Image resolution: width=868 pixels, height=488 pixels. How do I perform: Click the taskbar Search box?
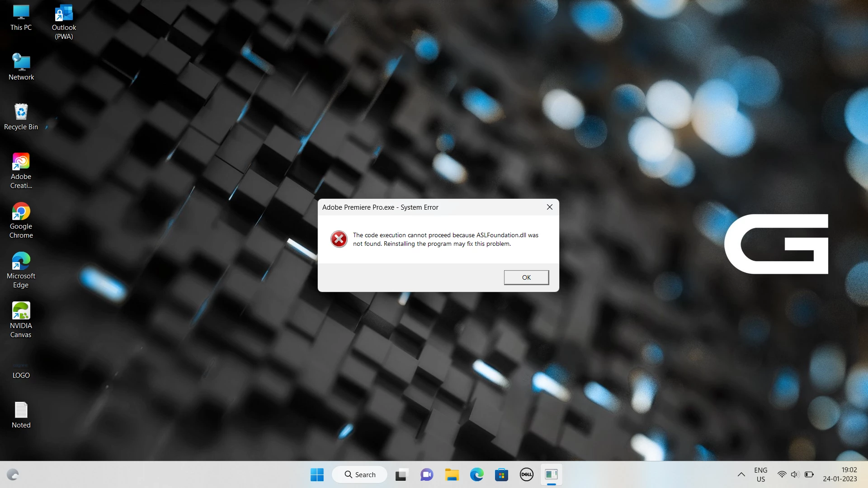point(360,474)
